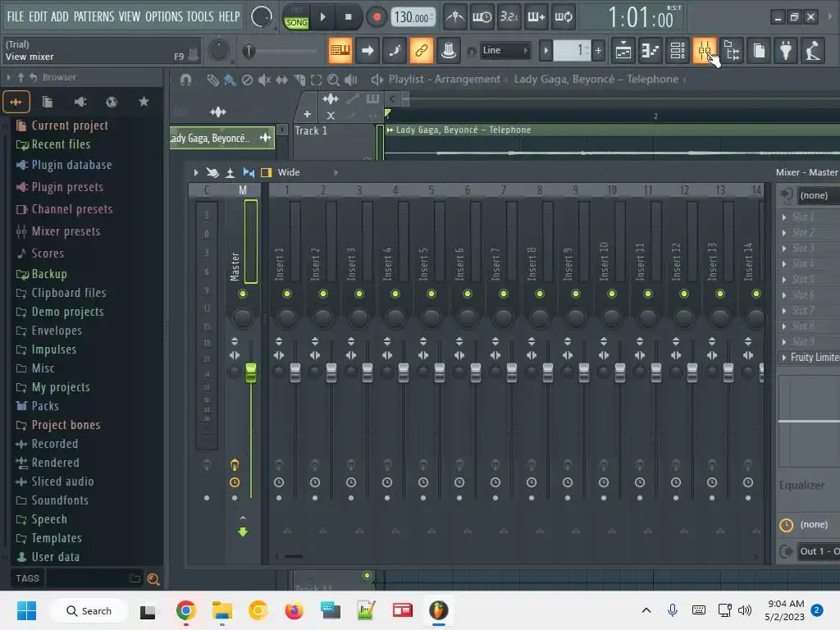This screenshot has width=840, height=630.
Task: Click the Master volume fader
Action: 251,373
